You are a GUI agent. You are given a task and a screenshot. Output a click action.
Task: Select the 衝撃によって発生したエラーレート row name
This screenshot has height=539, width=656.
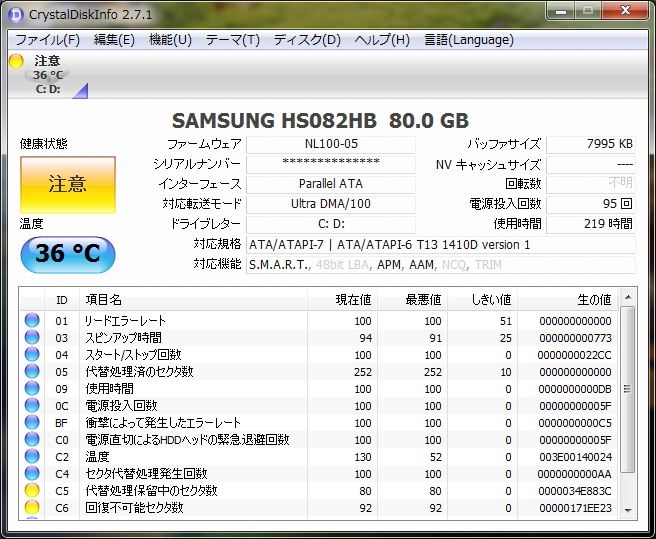[163, 423]
